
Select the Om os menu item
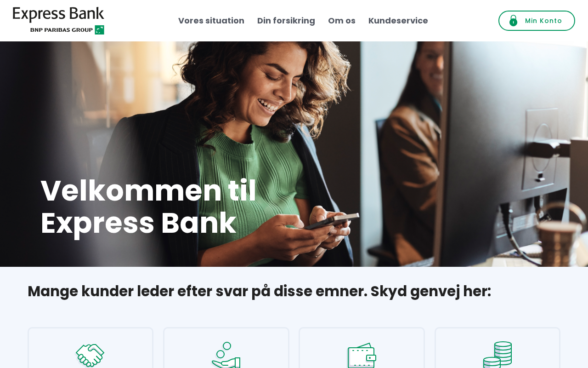click(x=342, y=21)
